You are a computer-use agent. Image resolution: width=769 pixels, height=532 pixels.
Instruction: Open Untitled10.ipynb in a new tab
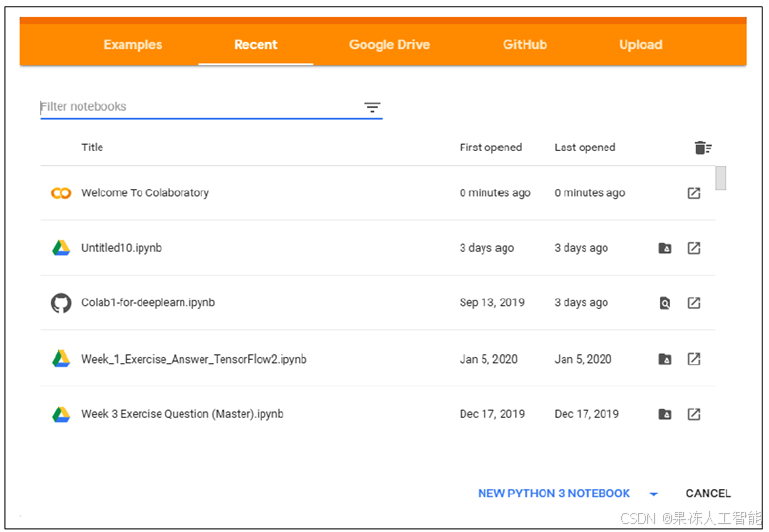point(693,248)
